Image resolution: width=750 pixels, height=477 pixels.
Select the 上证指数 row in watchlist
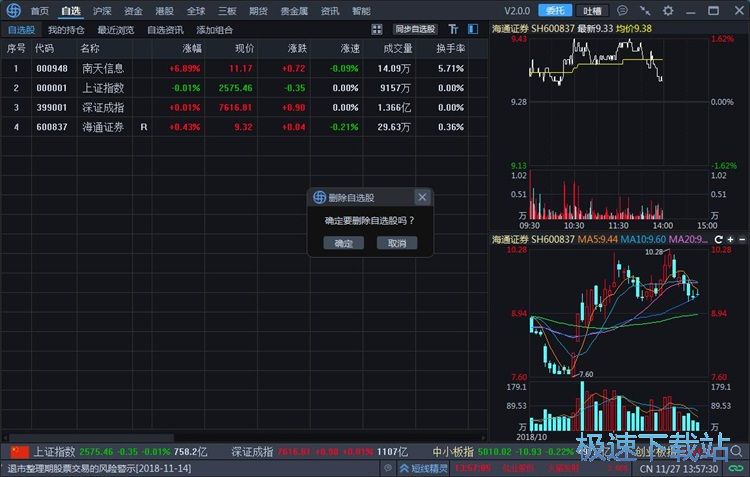click(x=244, y=88)
